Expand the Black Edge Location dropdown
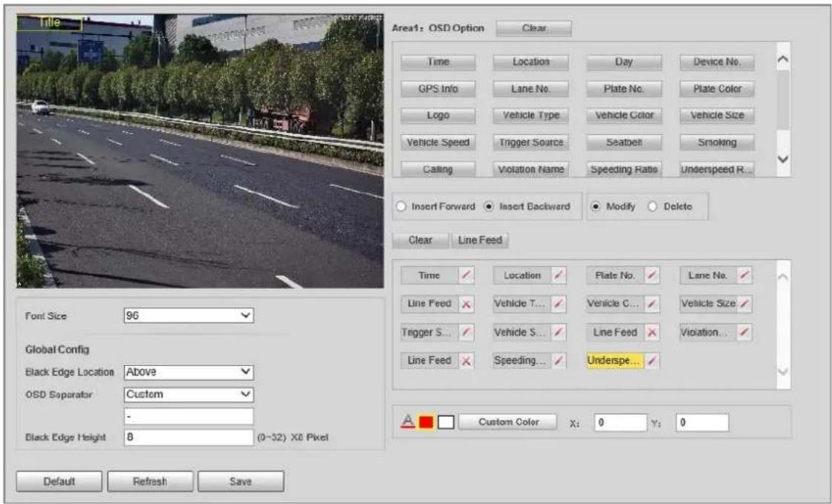832x504 pixels. click(x=189, y=372)
